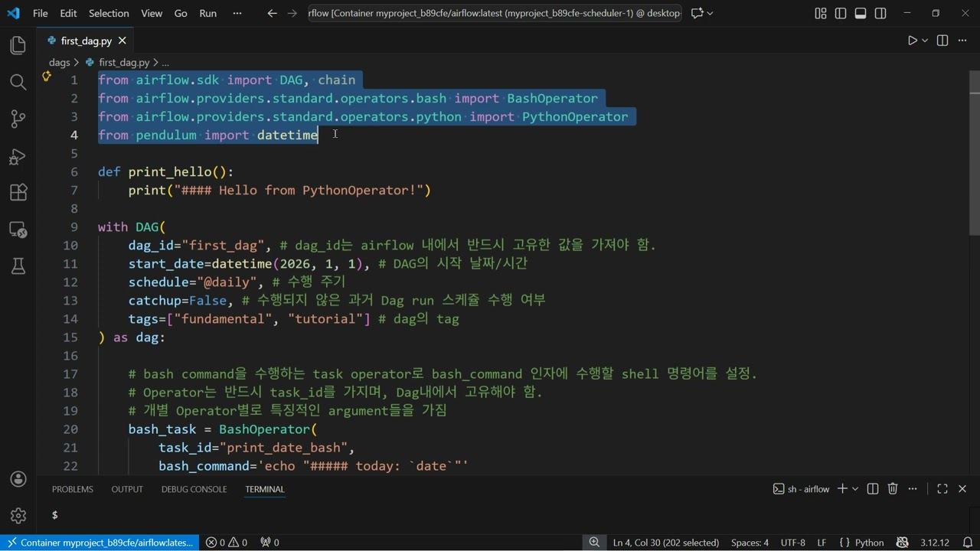Click the lightbulb code action icon
Image resolution: width=980 pixels, height=551 pixels.
pos(47,76)
